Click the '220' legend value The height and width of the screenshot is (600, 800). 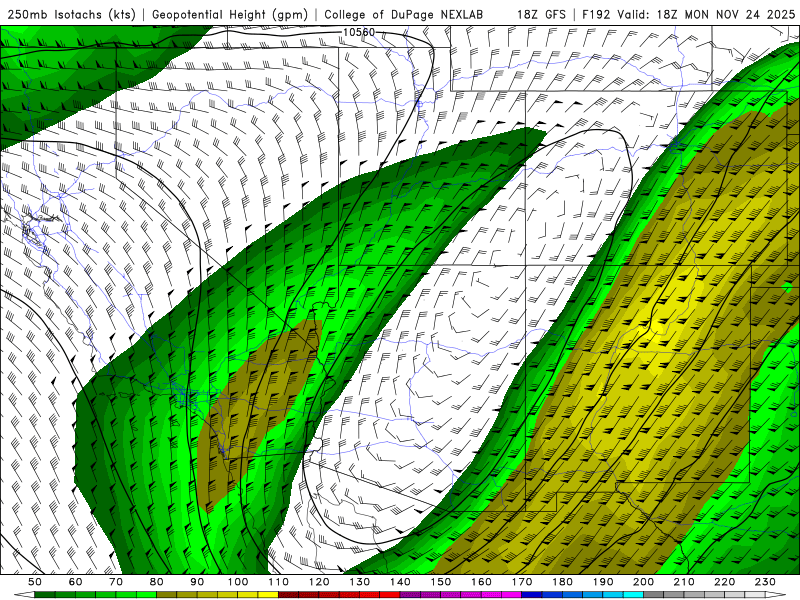[725, 582]
